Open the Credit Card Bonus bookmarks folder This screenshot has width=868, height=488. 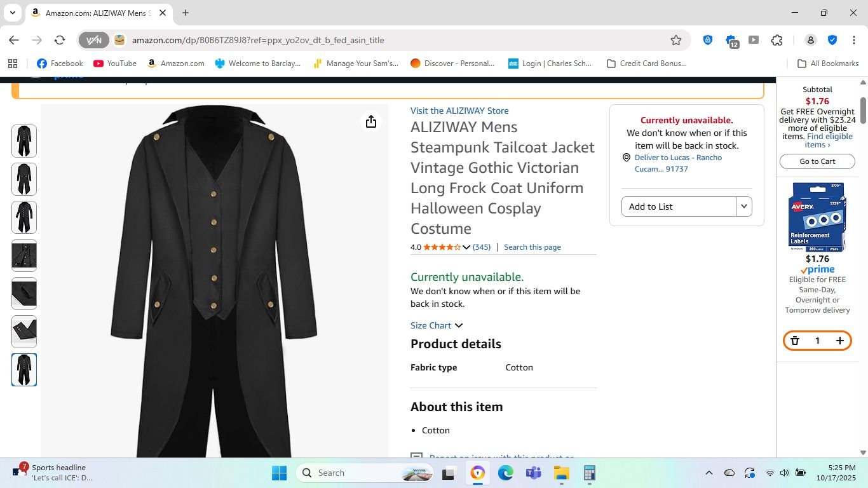coord(646,64)
